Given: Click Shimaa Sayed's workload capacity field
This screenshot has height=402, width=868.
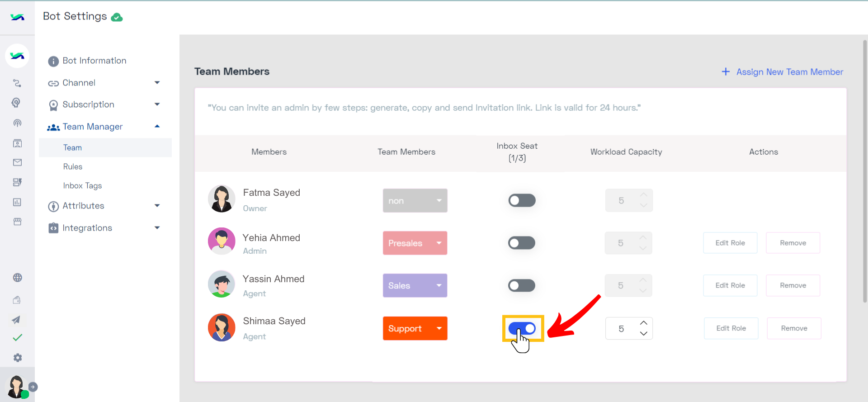Looking at the screenshot, I should click(x=629, y=328).
